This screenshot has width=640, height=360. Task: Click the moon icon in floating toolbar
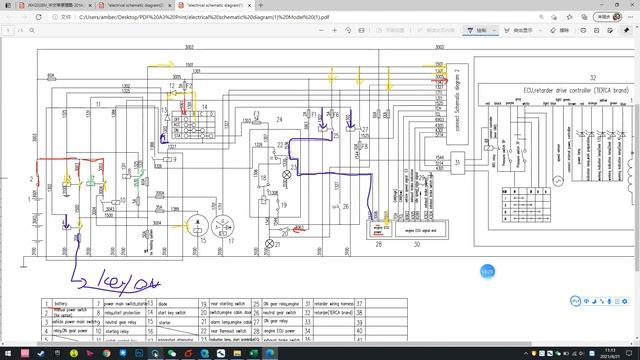(594, 301)
